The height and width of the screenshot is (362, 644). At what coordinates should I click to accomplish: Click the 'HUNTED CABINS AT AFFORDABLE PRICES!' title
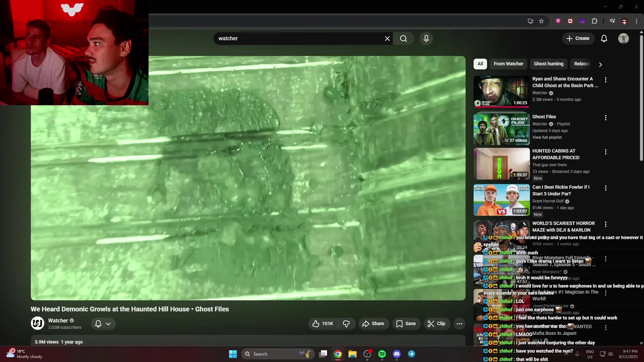[x=556, y=154]
